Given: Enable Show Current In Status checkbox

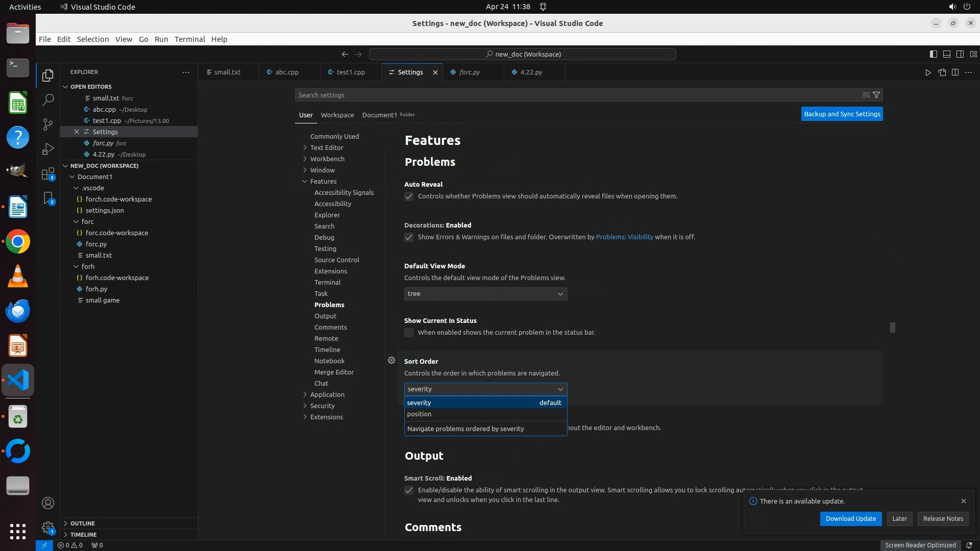Looking at the screenshot, I should point(409,333).
